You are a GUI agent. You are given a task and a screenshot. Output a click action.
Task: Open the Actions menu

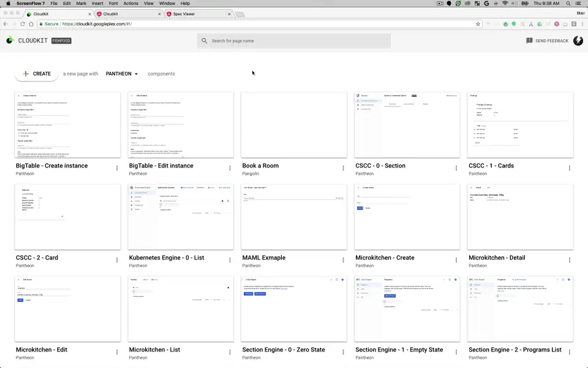130,4
